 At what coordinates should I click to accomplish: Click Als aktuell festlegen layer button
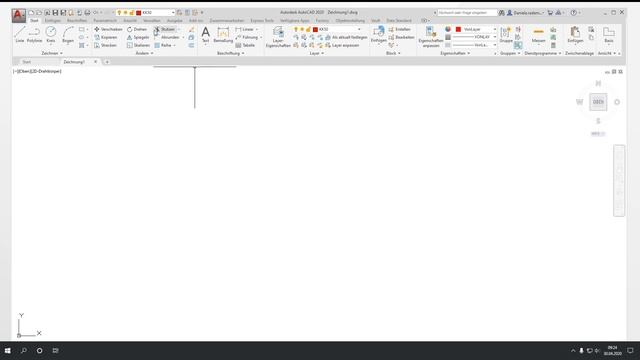(346, 37)
